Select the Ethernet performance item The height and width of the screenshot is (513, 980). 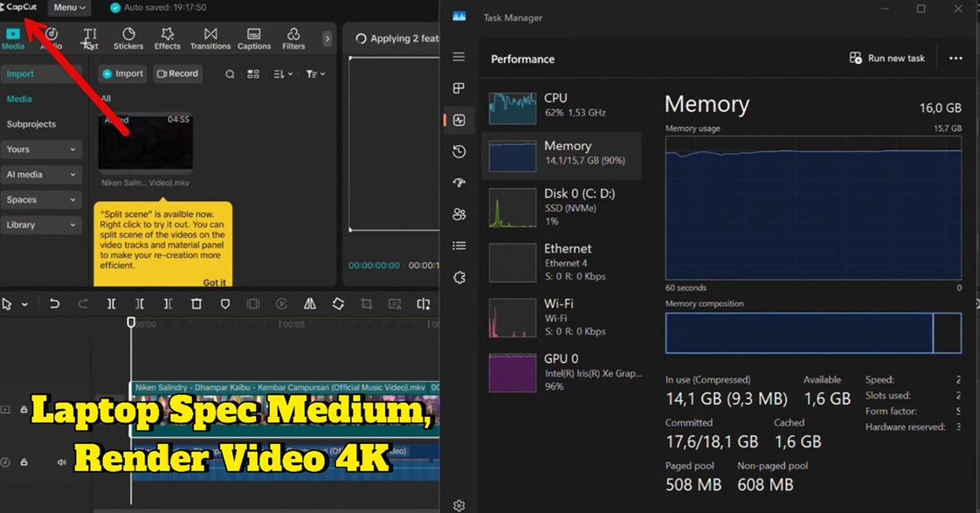[562, 262]
